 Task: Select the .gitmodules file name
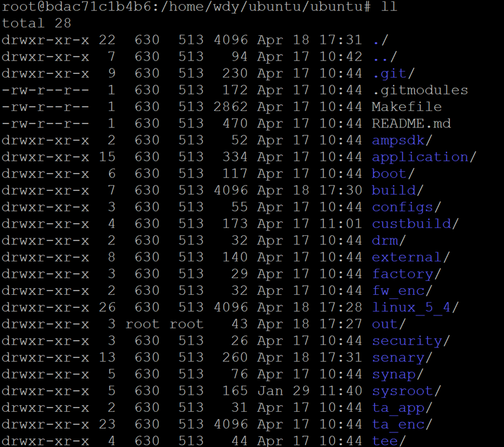point(420,90)
